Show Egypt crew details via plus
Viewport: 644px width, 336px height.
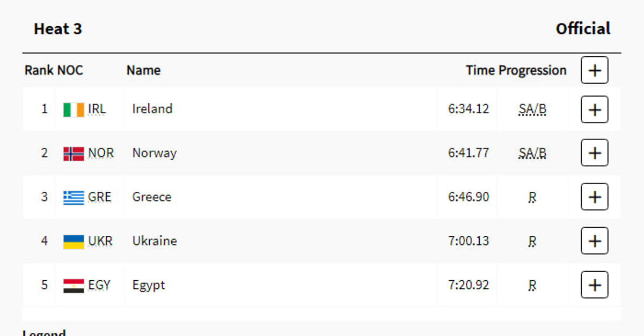594,285
